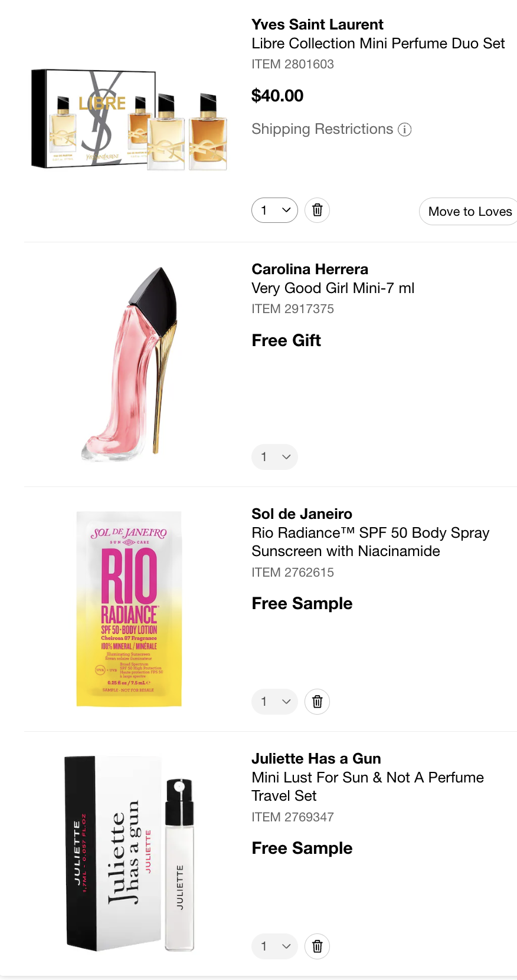Open the Carolina Herrera brand link
Image resolution: width=517 pixels, height=980 pixels.
click(309, 269)
